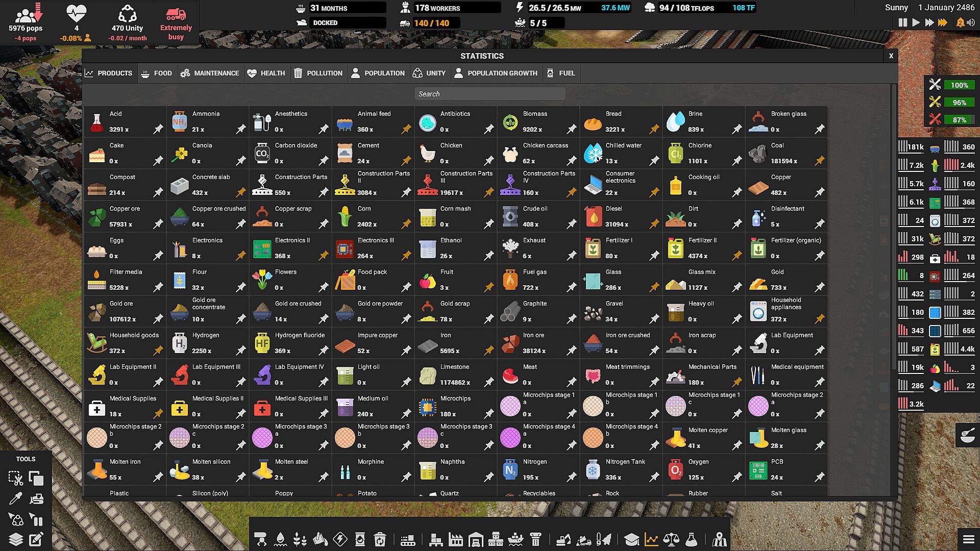The height and width of the screenshot is (551, 980).
Task: Open the shipyard cargo ship build menu
Action: pos(516,539)
